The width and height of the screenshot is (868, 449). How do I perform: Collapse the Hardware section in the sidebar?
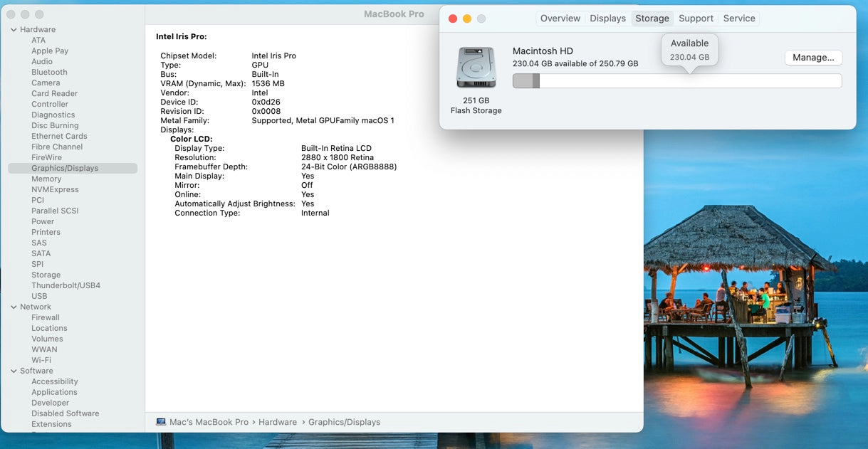click(x=14, y=30)
